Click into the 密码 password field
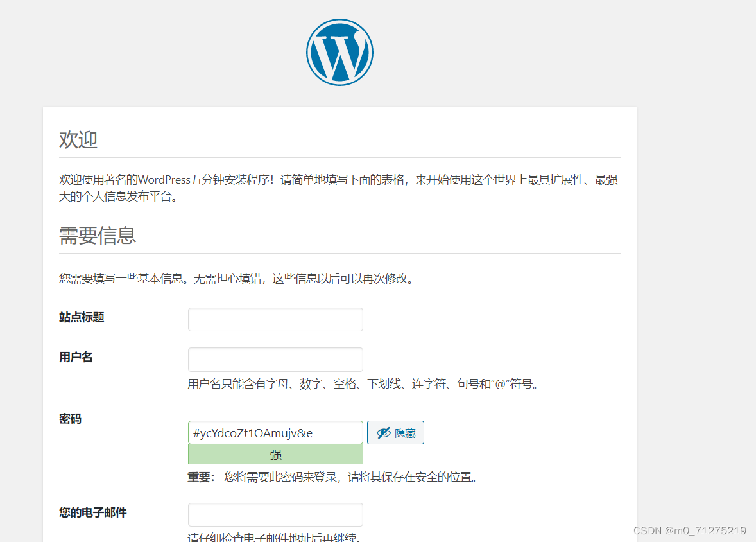Screen dimensions: 756x542 [x=275, y=432]
